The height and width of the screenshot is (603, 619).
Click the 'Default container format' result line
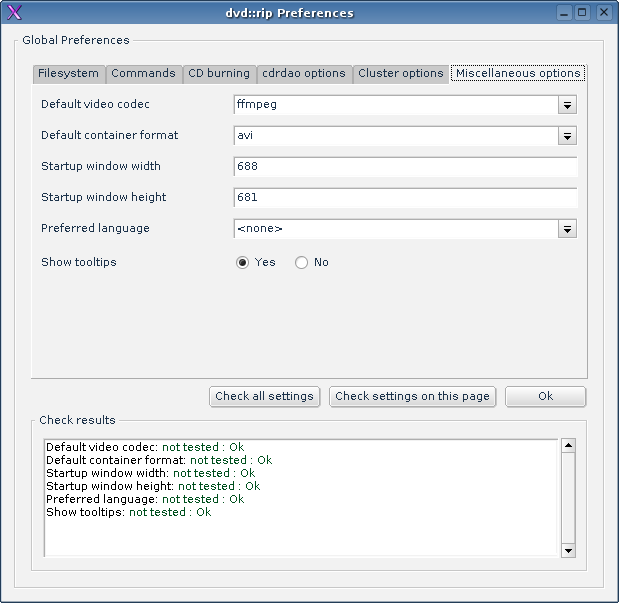click(159, 460)
